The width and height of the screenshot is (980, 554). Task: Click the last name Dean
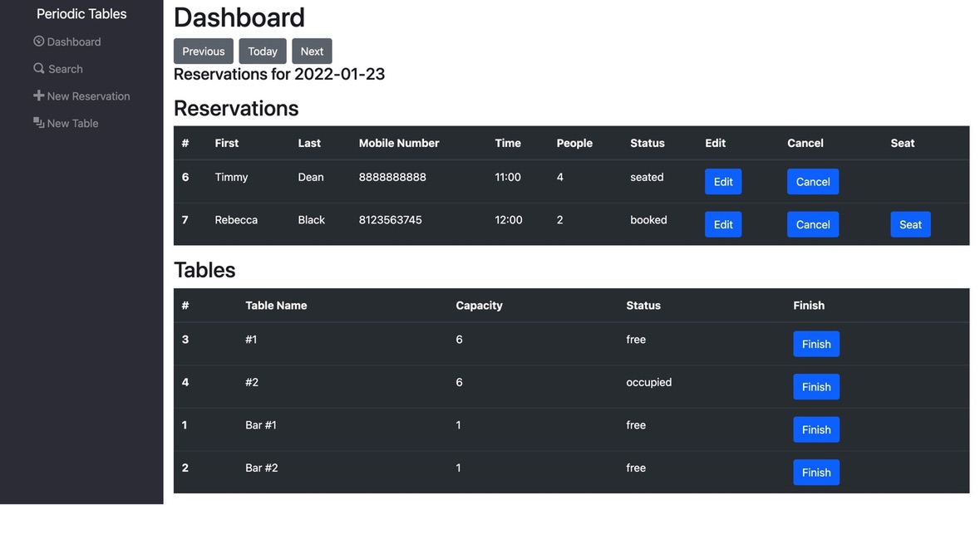[311, 178]
